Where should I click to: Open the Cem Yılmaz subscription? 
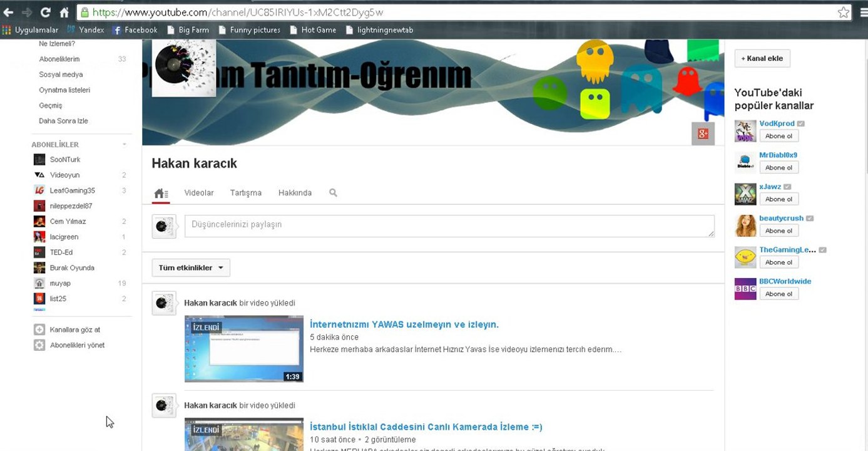[x=68, y=222]
